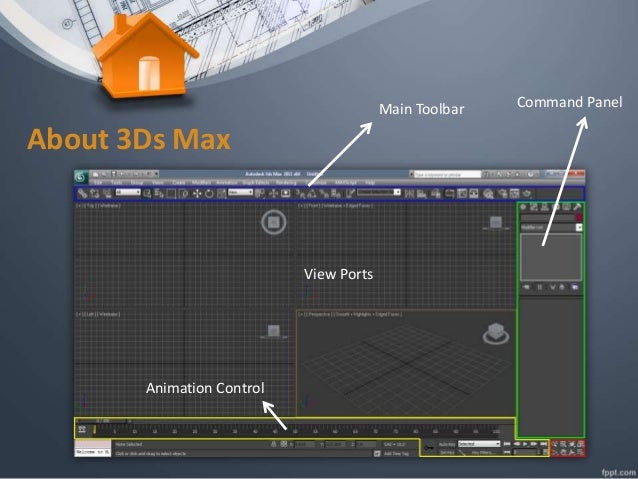Toggle Angle Snap

tap(312, 193)
